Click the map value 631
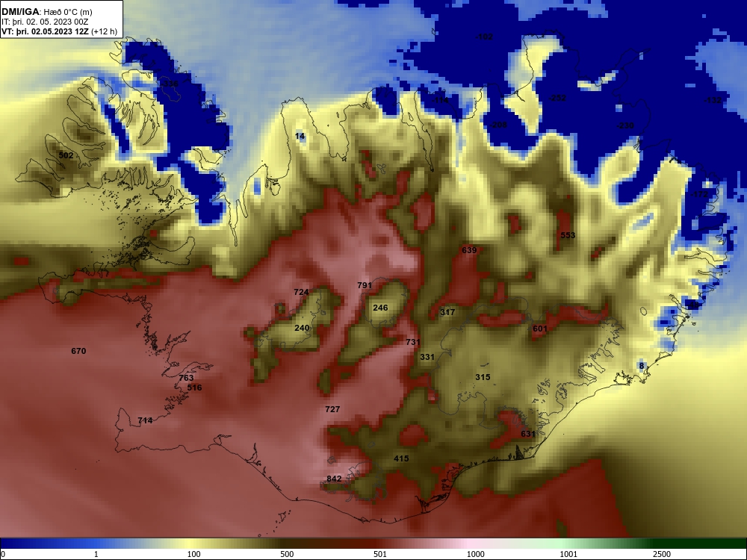Viewport: 747px width, 560px height. pyautogui.click(x=528, y=435)
